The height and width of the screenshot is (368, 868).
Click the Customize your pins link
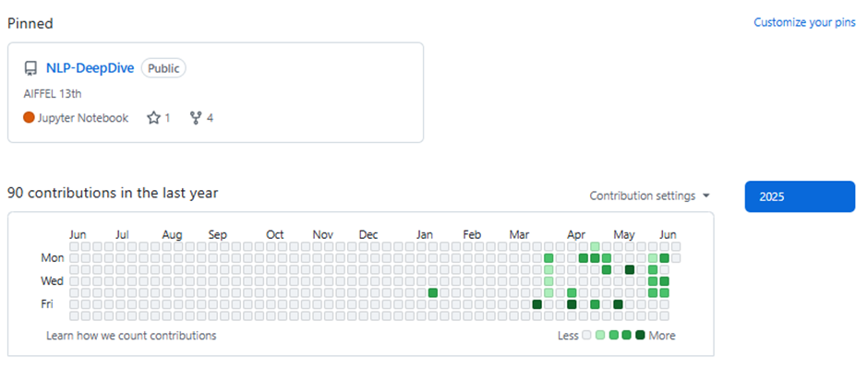point(805,23)
